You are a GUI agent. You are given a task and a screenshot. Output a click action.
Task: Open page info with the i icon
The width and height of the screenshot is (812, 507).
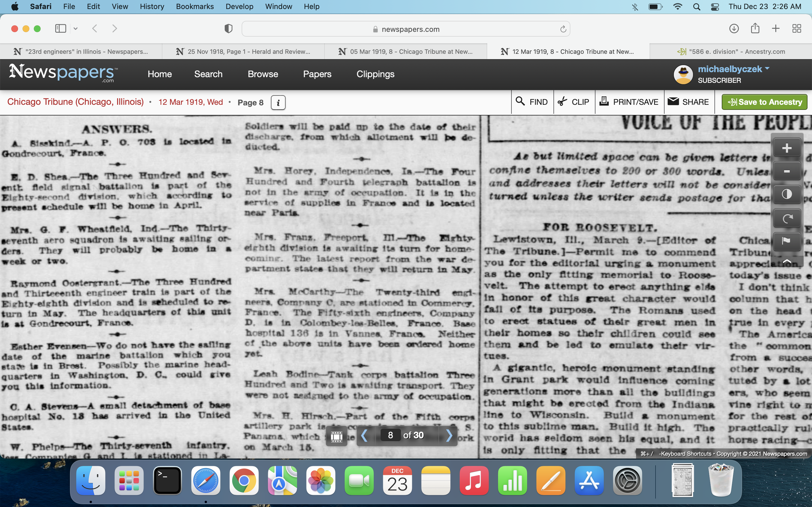click(x=278, y=103)
